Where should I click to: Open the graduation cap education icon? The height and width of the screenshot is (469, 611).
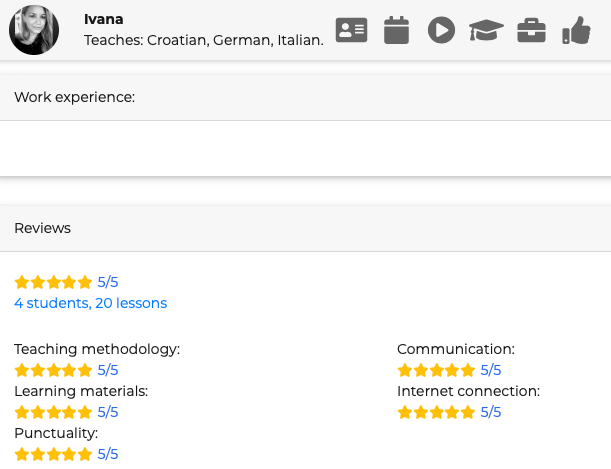point(486,30)
